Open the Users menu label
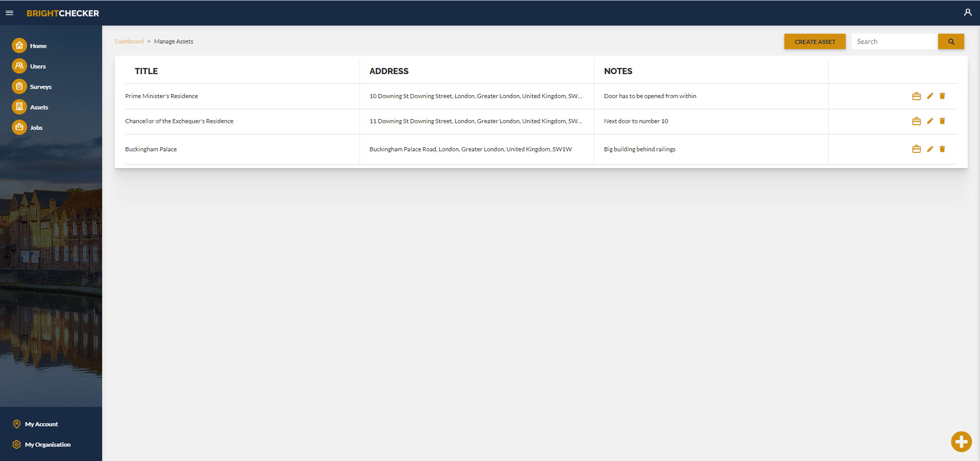The height and width of the screenshot is (461, 980). [38, 66]
